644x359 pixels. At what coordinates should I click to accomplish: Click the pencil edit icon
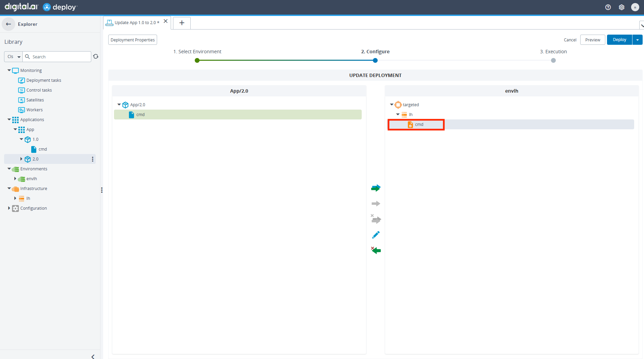pos(376,235)
